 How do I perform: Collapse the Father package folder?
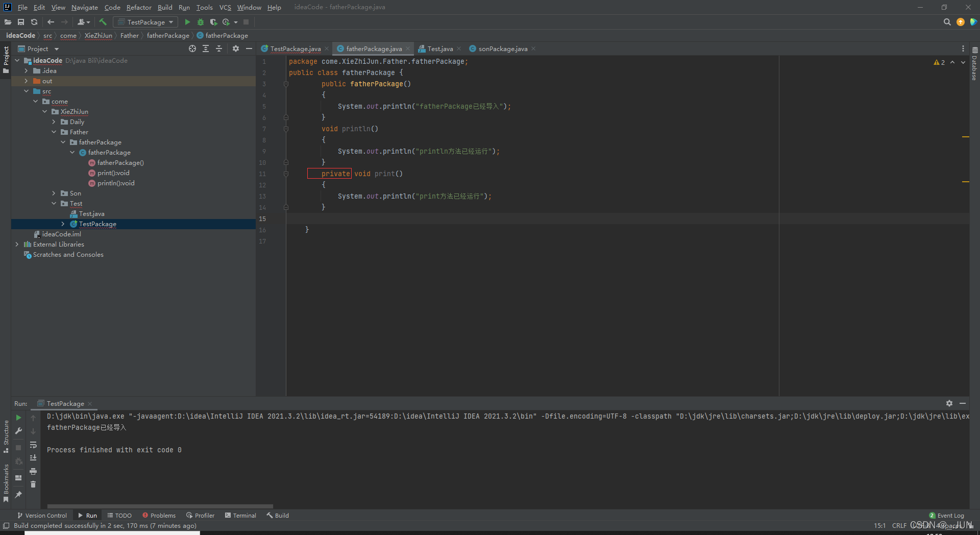click(x=54, y=132)
